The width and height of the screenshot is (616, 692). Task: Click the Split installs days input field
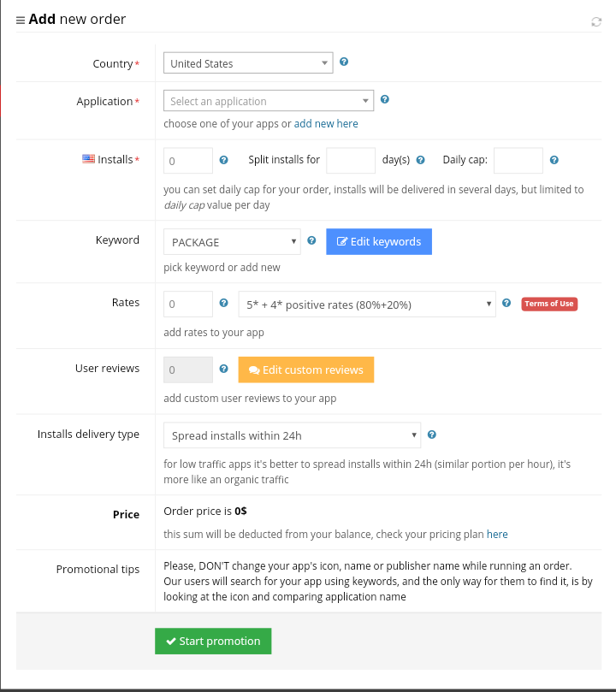(351, 160)
